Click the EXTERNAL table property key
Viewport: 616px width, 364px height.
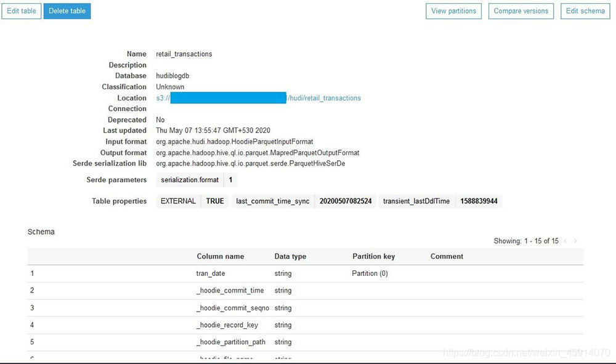pyautogui.click(x=179, y=201)
